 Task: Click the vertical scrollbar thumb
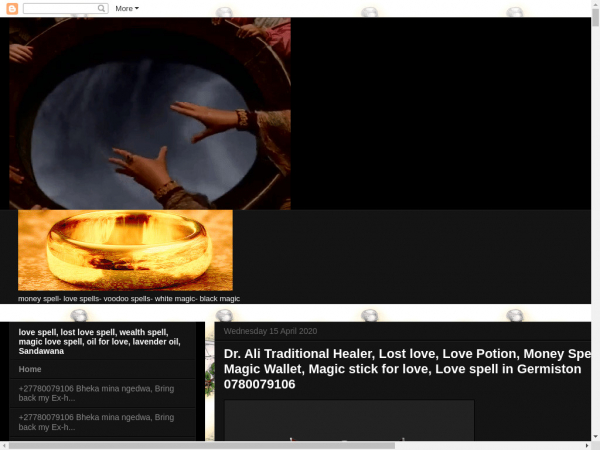click(595, 18)
